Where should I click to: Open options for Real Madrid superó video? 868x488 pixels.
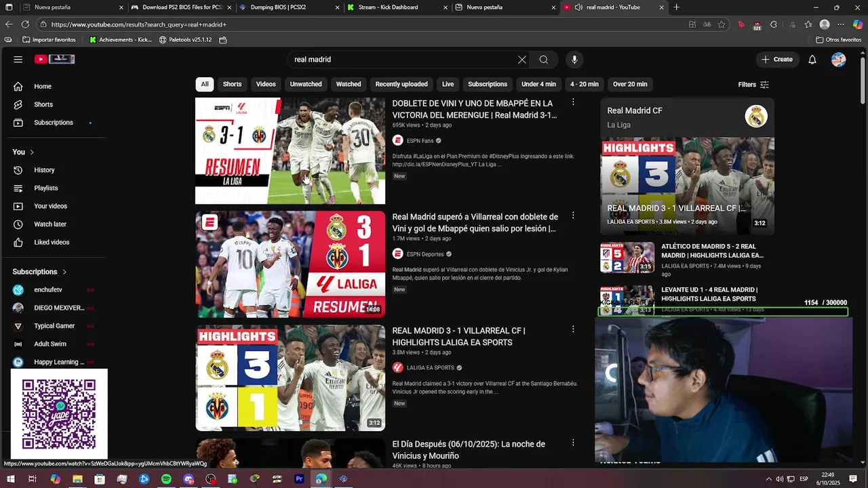[x=573, y=216]
